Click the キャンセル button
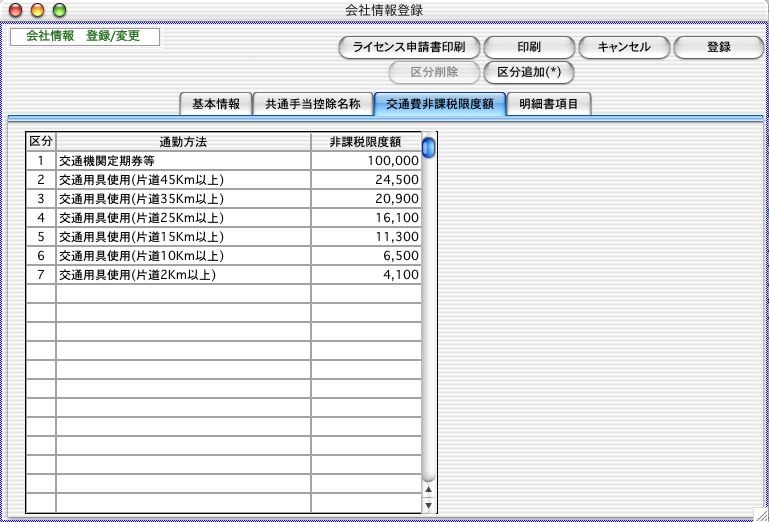The width and height of the screenshot is (769, 522). point(623,47)
